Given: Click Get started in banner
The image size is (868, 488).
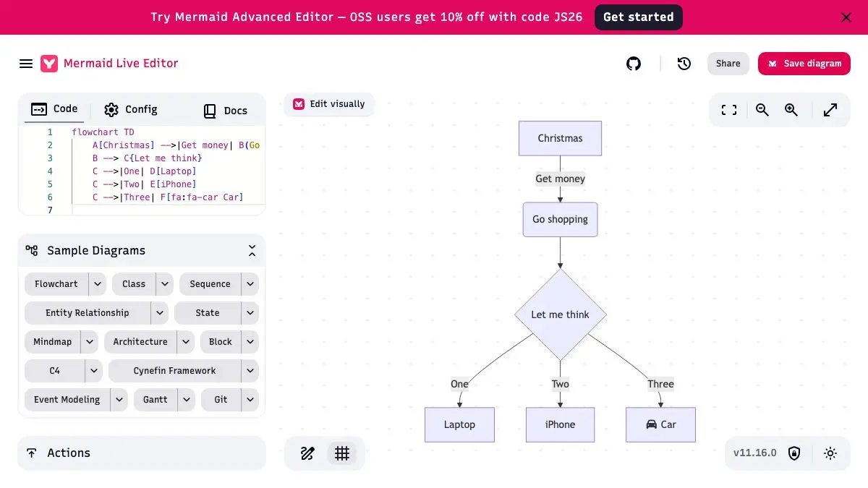Looking at the screenshot, I should (x=639, y=17).
